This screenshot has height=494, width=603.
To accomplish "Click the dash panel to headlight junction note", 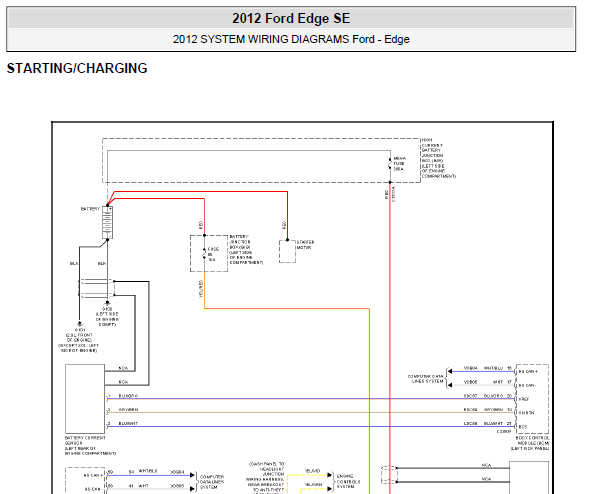I will (x=266, y=477).
